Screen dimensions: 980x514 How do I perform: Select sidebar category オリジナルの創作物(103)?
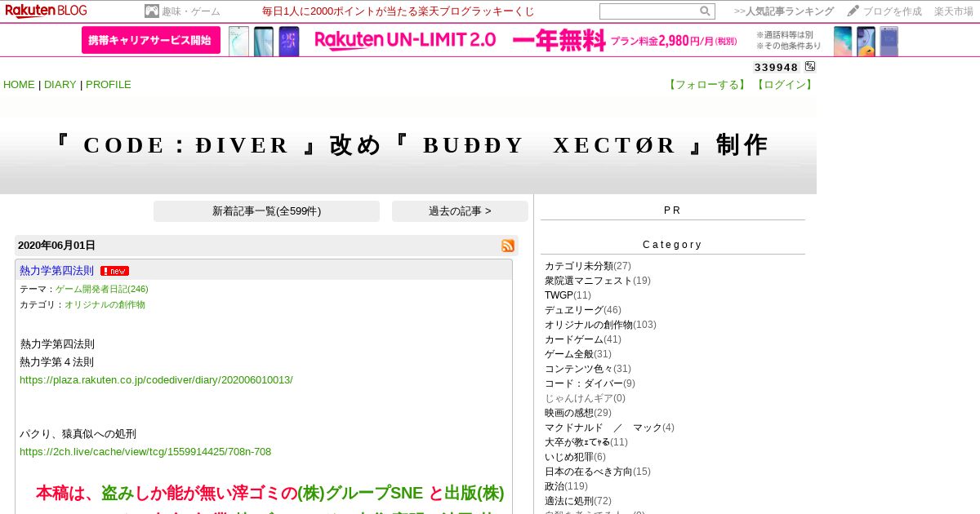click(600, 325)
